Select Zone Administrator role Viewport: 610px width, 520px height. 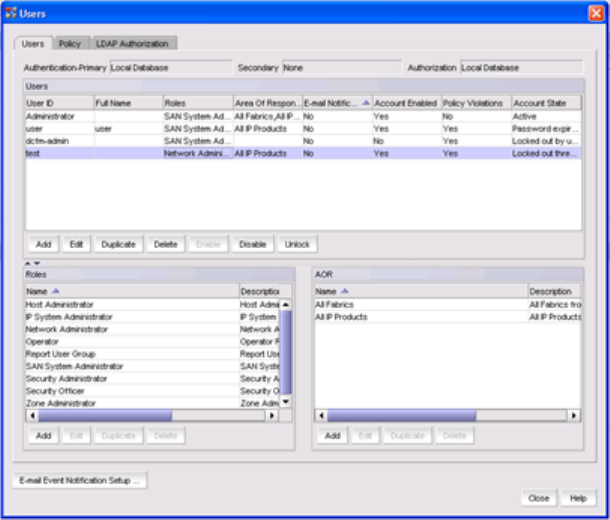(152, 403)
